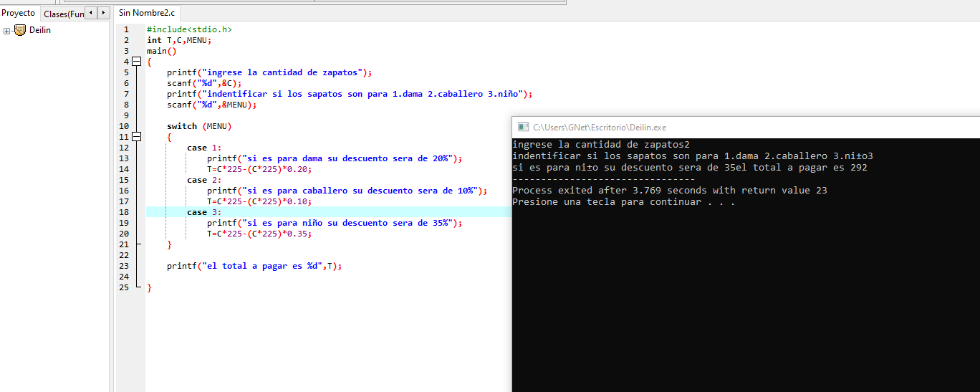This screenshot has width=980, height=392.
Task: Collapse the switch block fold marker on line 11
Action: click(x=137, y=137)
